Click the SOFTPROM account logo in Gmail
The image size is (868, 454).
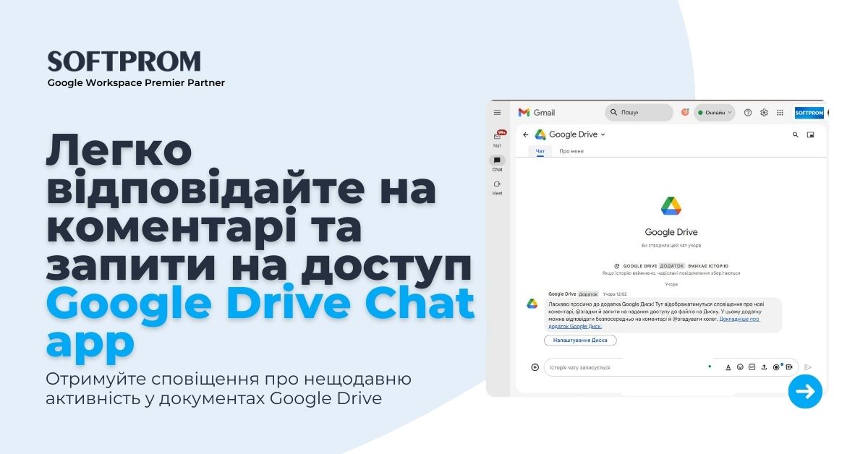click(809, 113)
